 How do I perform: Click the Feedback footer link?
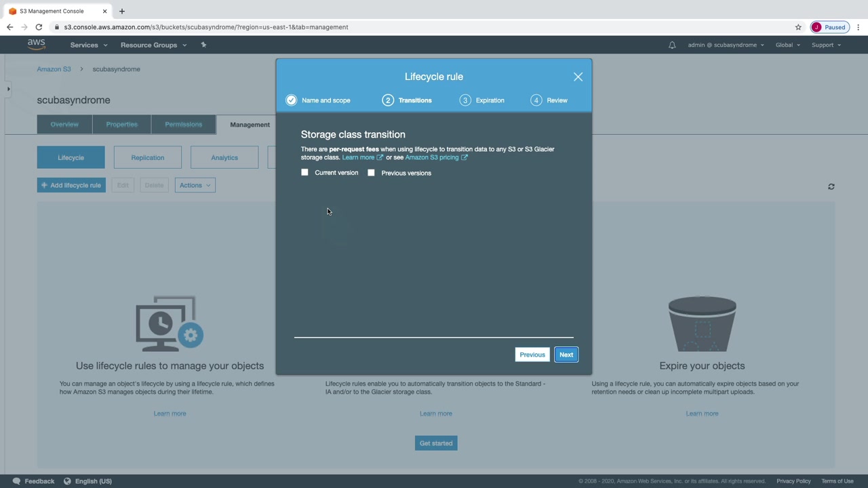click(x=39, y=481)
